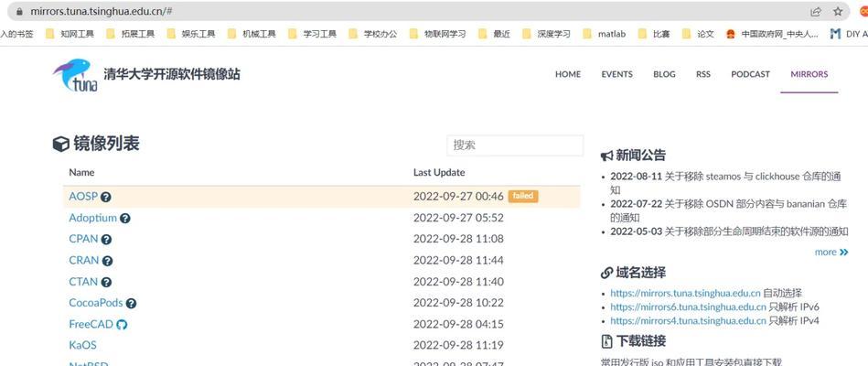Open the 2022-05-03 end-of-life sources notice
868x366 pixels.
coord(729,231)
